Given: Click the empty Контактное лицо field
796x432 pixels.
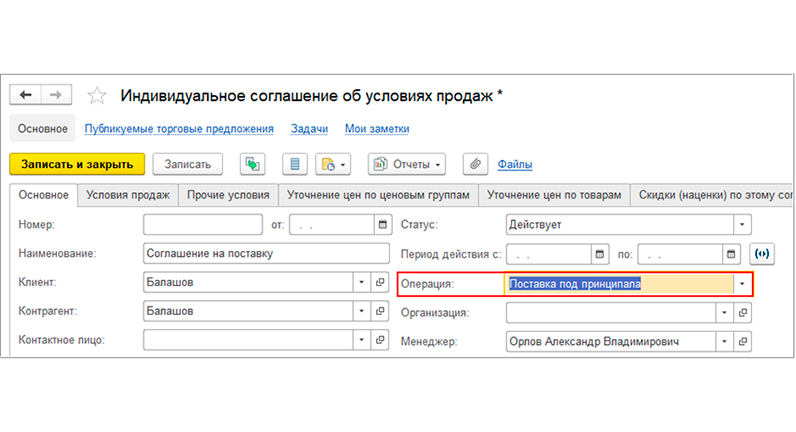Looking at the screenshot, I should (248, 340).
